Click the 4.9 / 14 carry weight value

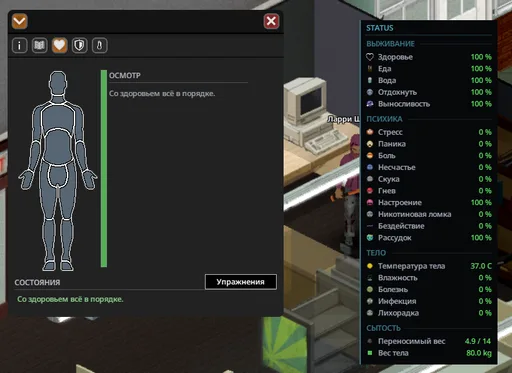click(478, 341)
